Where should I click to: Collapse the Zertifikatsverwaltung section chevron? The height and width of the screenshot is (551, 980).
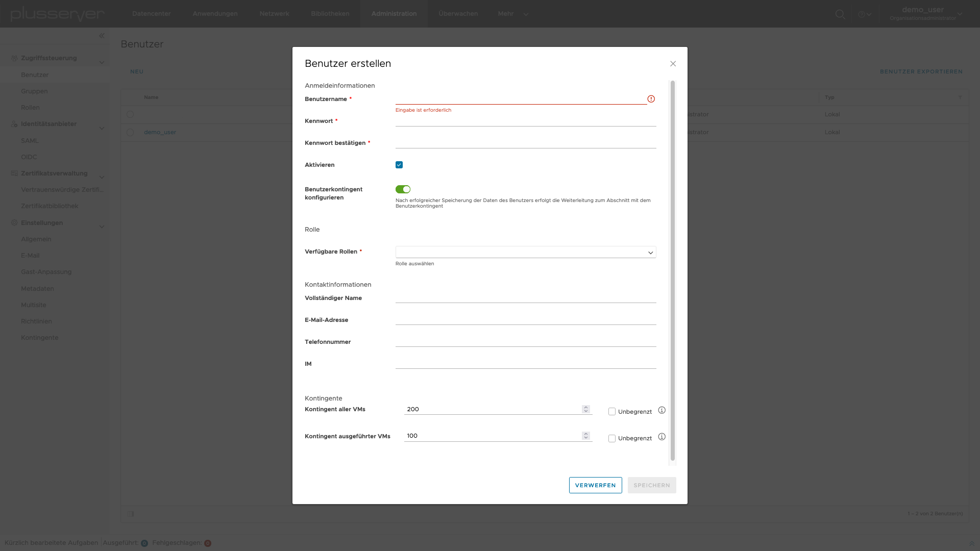(x=102, y=178)
